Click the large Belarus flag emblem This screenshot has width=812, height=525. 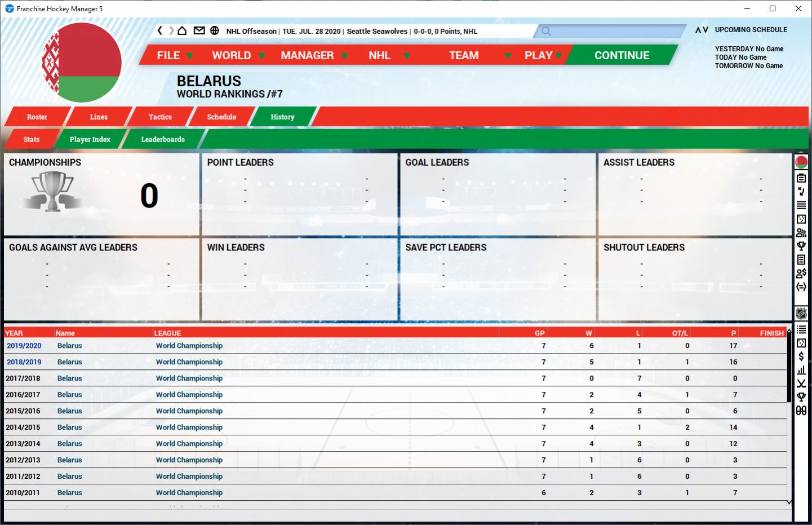[82, 63]
